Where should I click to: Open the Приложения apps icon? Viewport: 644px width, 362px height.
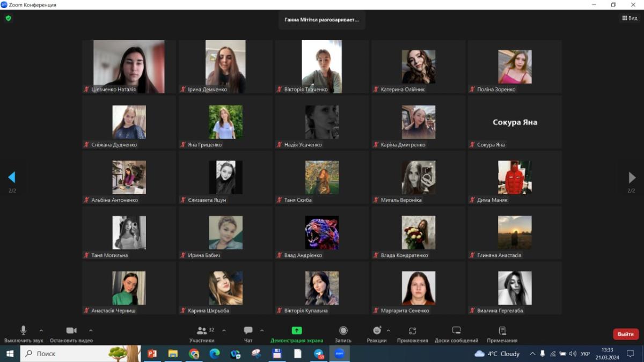(412, 331)
